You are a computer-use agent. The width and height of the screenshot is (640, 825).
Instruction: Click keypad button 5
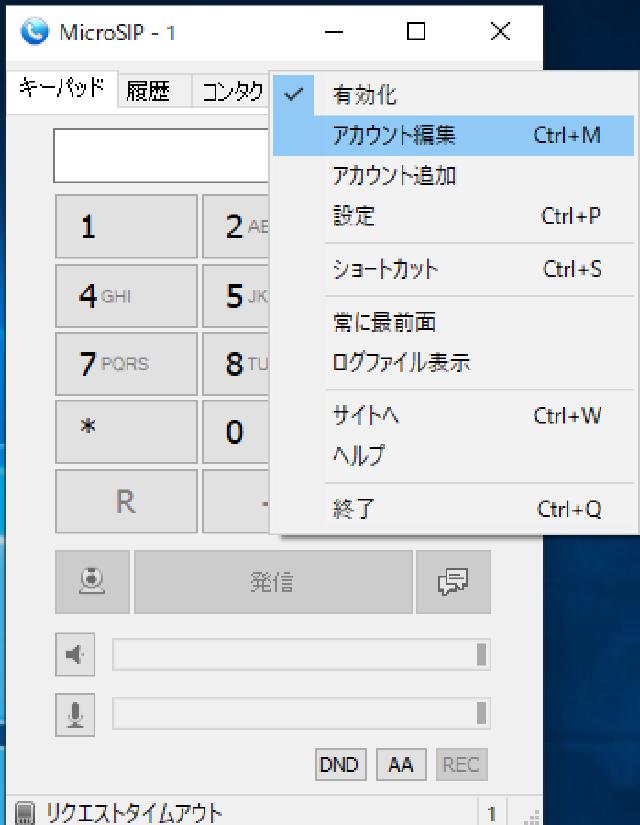tap(236, 296)
